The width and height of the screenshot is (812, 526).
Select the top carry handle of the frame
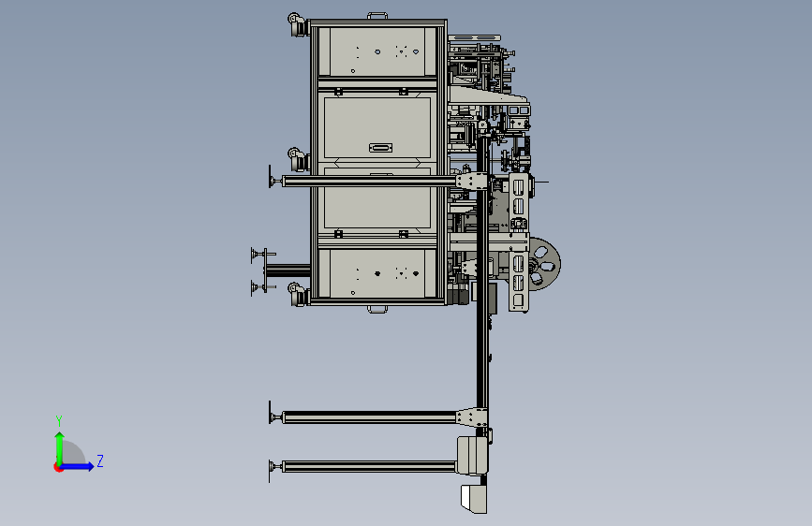click(x=377, y=16)
